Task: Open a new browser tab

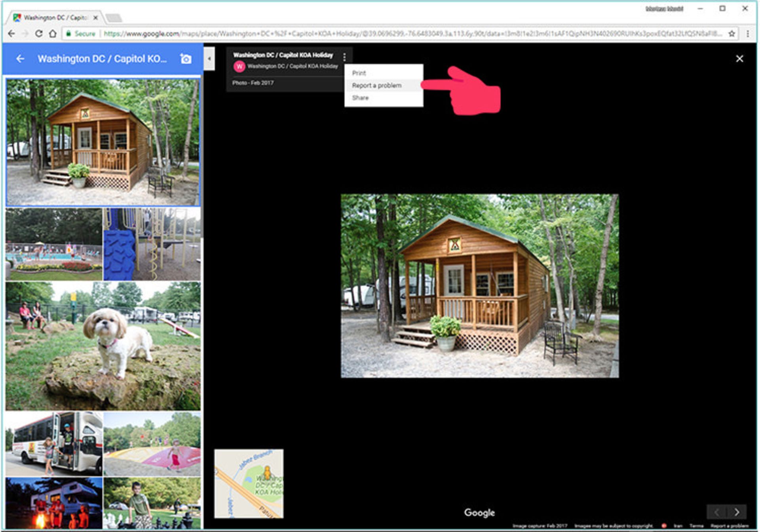Action: tap(114, 18)
